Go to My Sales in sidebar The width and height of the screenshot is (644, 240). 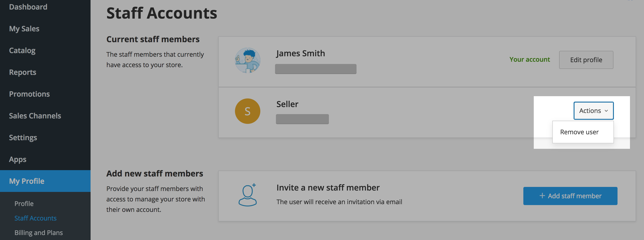pos(24,29)
